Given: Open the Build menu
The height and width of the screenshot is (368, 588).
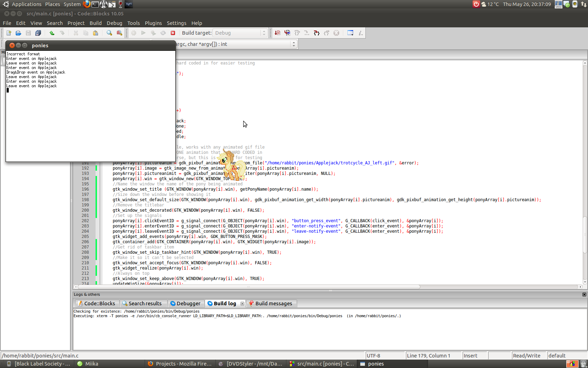Looking at the screenshot, I should pos(96,23).
